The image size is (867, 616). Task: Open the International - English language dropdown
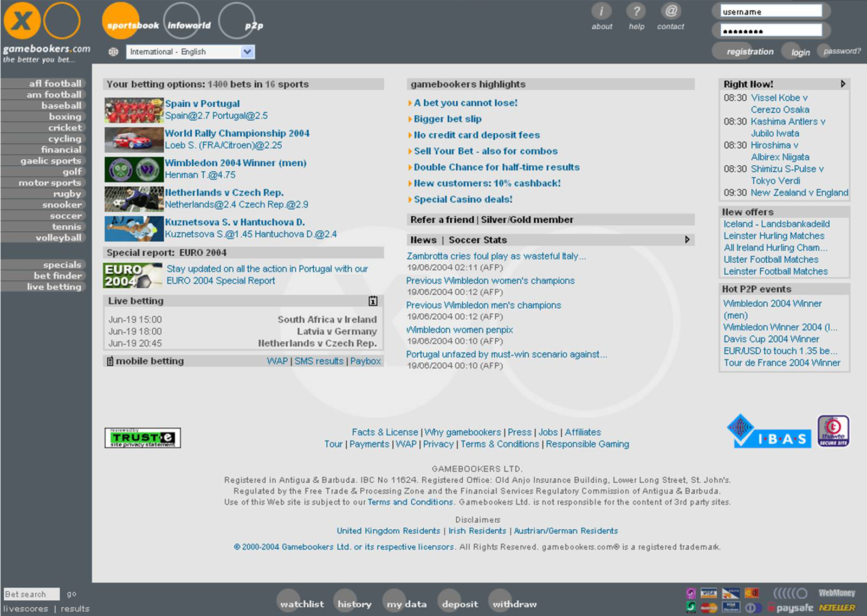(190, 52)
